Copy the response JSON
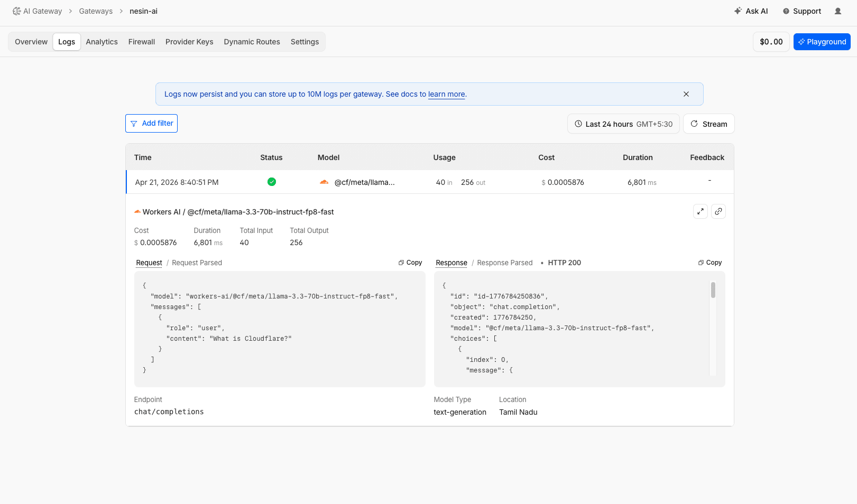The height and width of the screenshot is (504, 857). pyautogui.click(x=709, y=263)
